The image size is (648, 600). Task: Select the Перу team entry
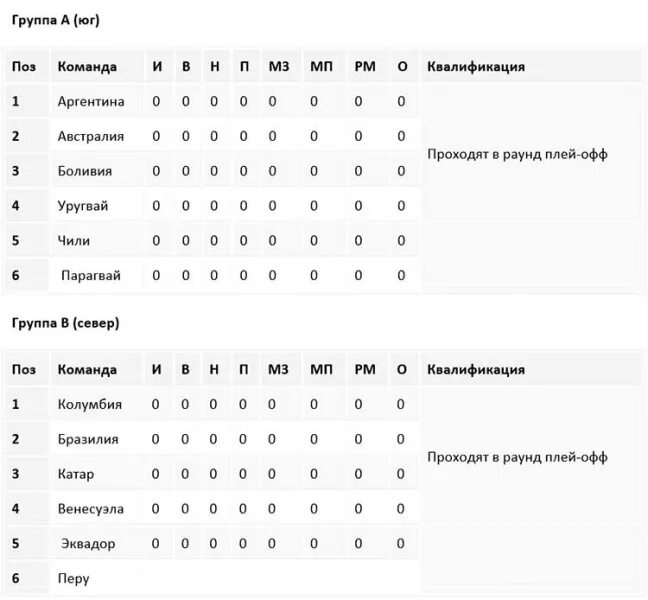73,578
